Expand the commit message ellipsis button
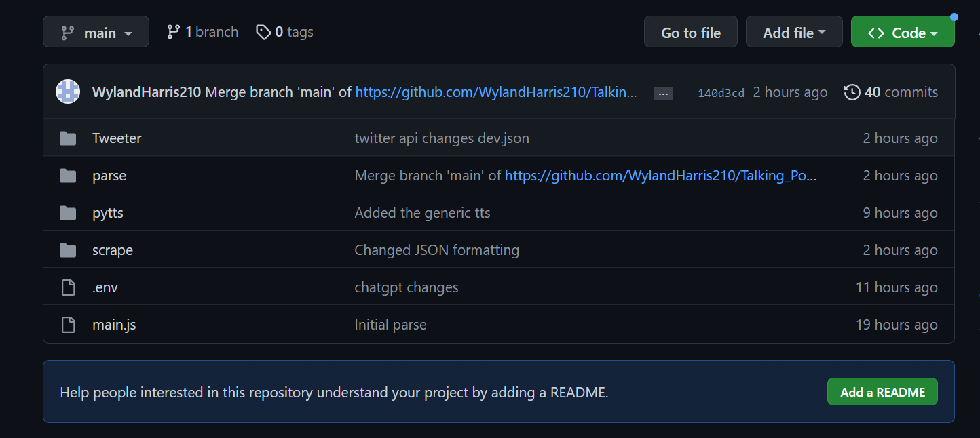This screenshot has width=980, height=438. pyautogui.click(x=663, y=94)
